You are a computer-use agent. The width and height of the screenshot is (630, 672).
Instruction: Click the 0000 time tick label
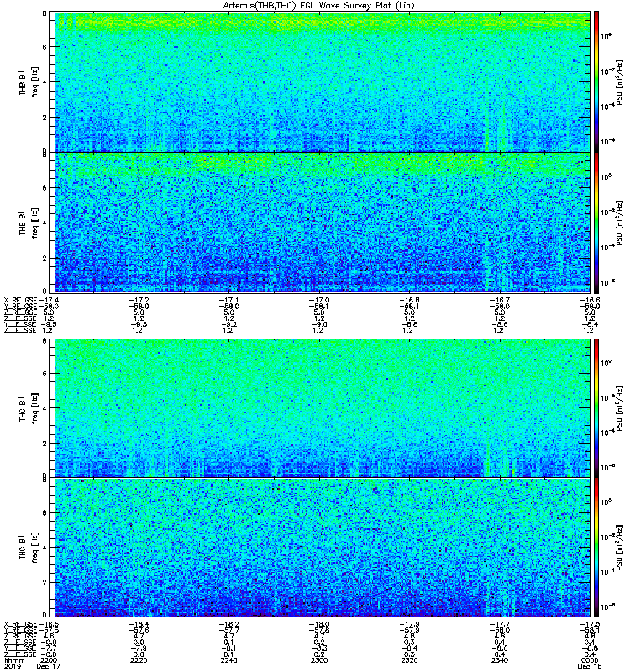[x=590, y=660]
